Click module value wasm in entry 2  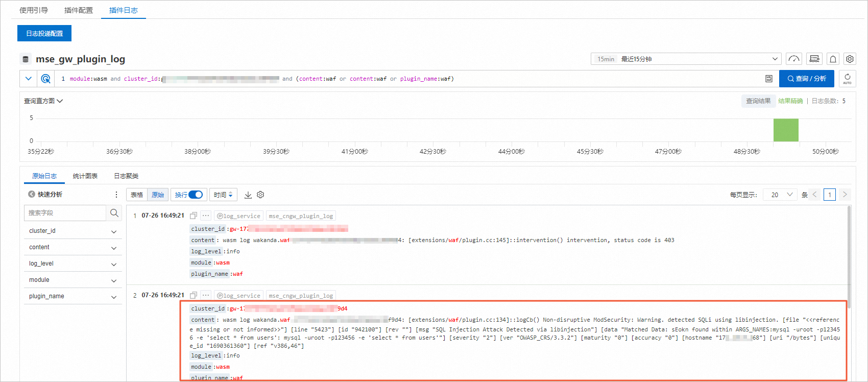point(223,367)
